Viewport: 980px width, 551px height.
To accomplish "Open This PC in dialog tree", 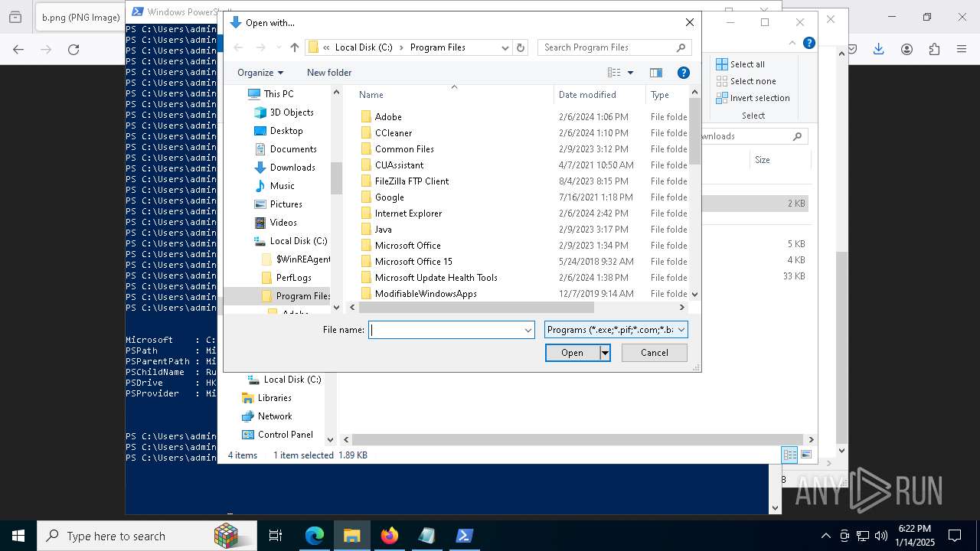I will pos(278,94).
